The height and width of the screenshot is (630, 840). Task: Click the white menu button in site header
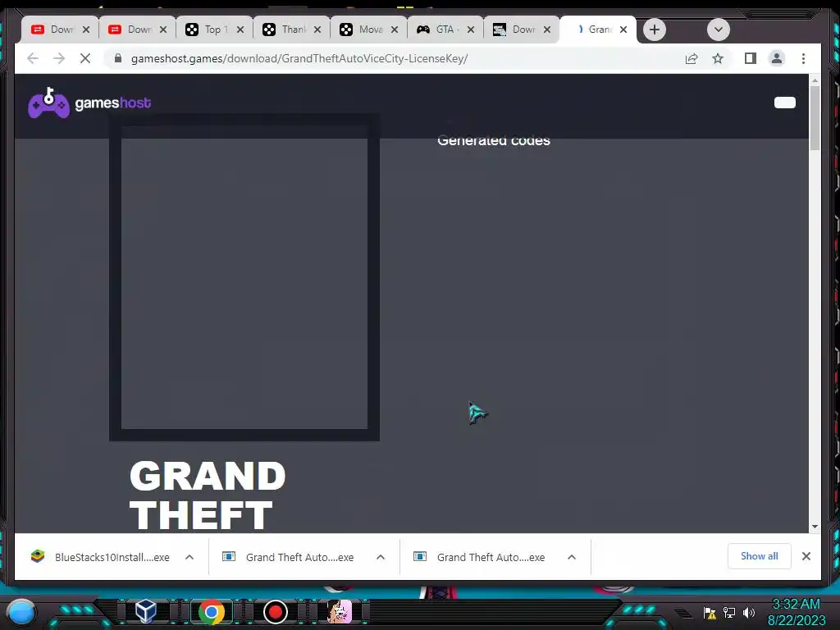click(x=785, y=103)
